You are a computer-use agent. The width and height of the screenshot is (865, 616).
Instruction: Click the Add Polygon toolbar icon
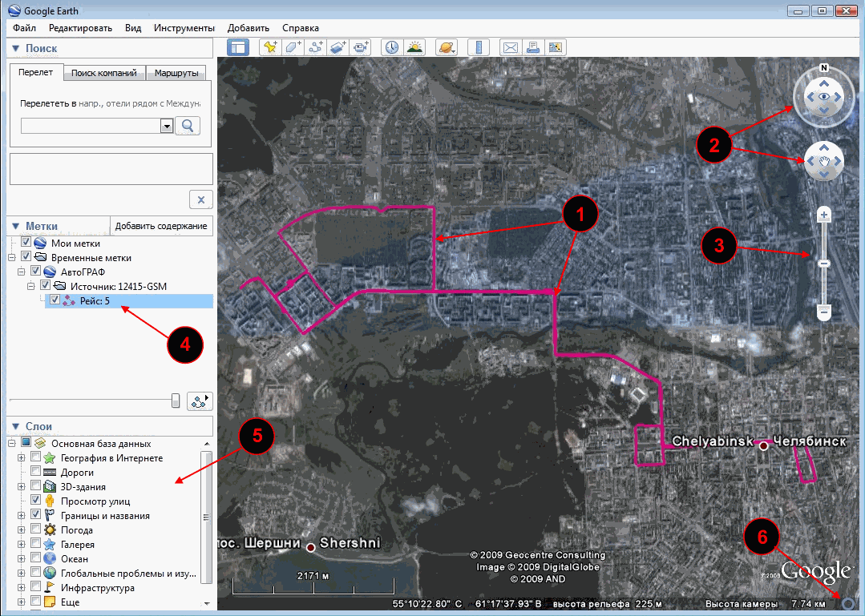point(293,47)
